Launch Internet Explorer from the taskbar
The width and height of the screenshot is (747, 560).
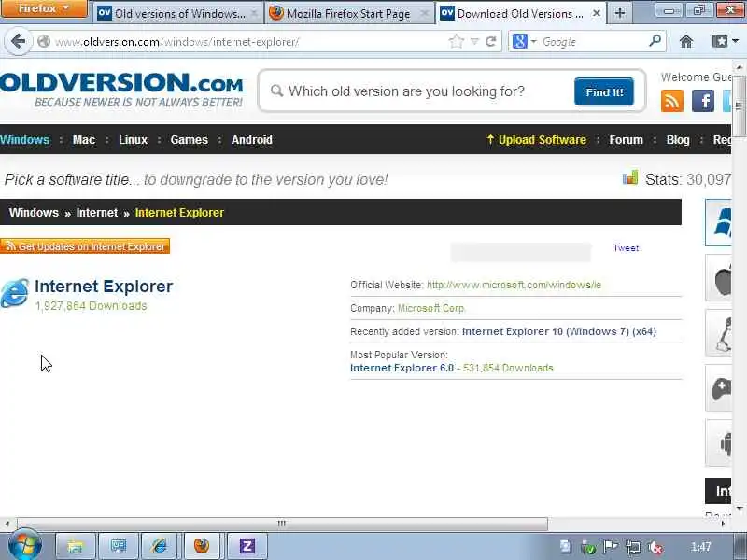(x=159, y=546)
